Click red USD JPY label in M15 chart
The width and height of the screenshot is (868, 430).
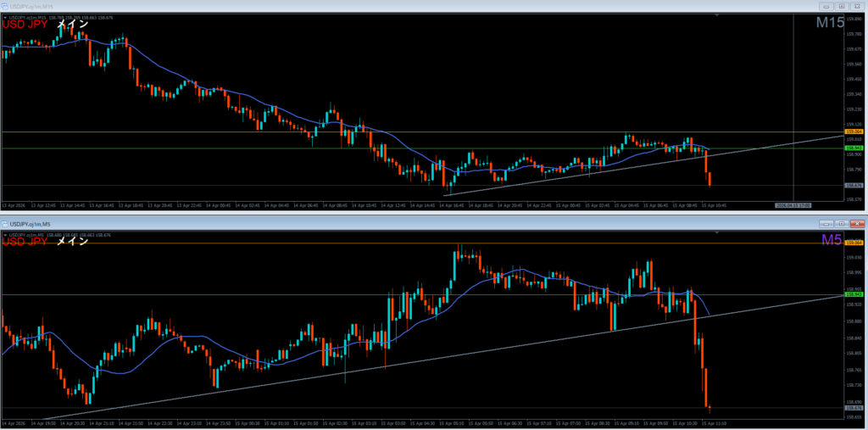pos(25,25)
